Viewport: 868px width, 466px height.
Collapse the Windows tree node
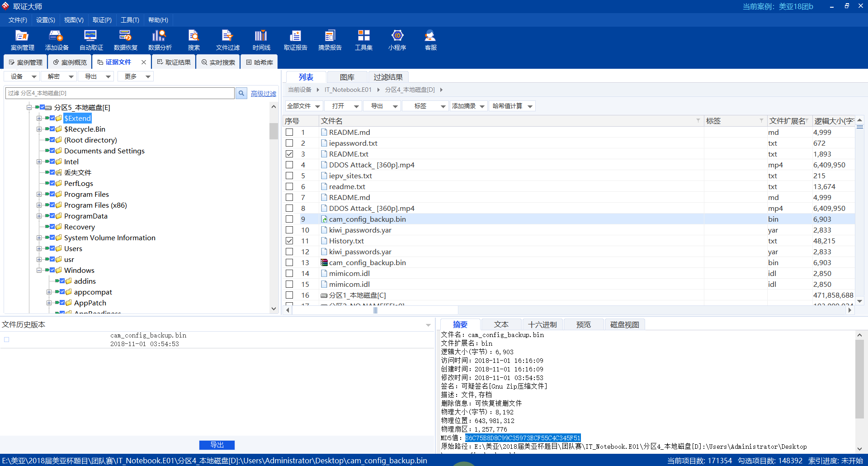coord(39,270)
